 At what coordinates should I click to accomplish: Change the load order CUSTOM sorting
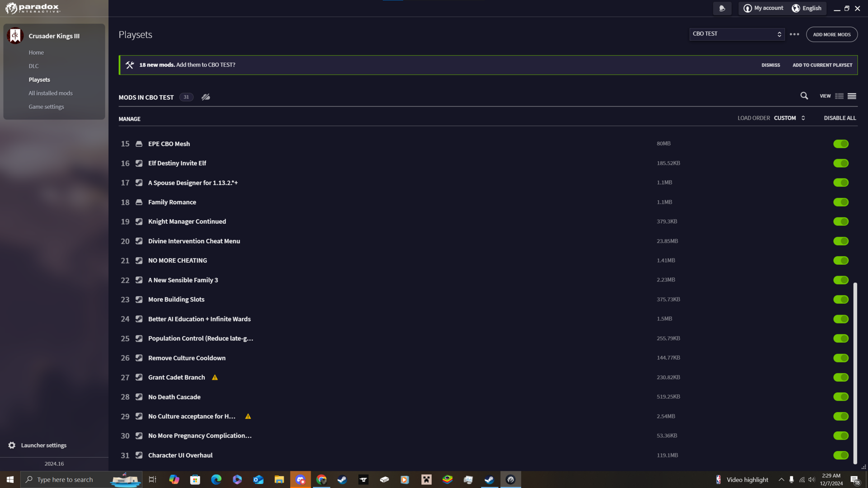[x=789, y=118]
